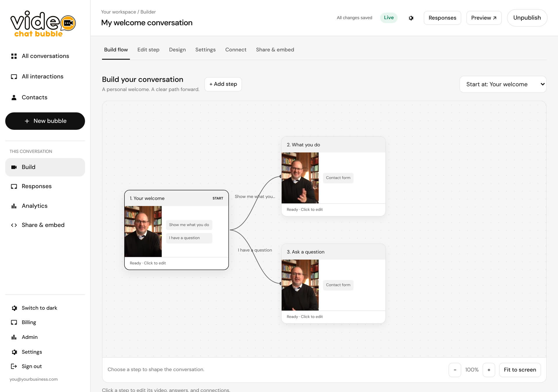
Task: Click Ready · Click to edit on What you do
Action: (305, 210)
